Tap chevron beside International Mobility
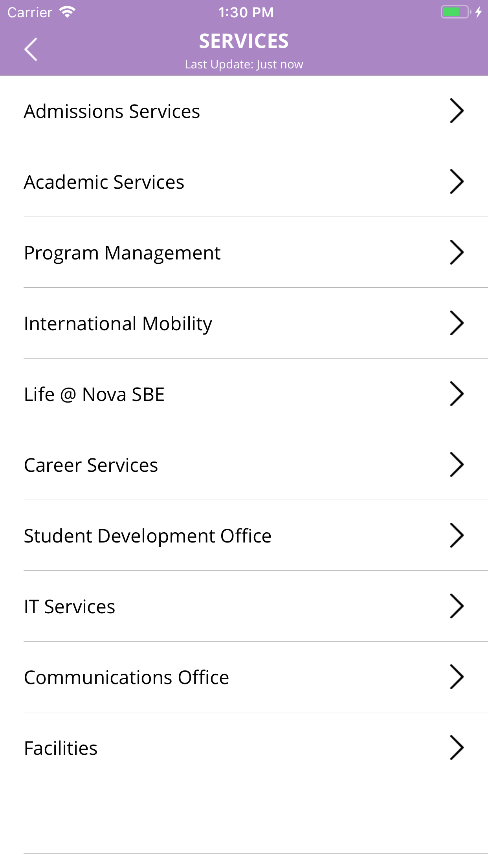This screenshot has height=868, width=488. click(x=457, y=323)
